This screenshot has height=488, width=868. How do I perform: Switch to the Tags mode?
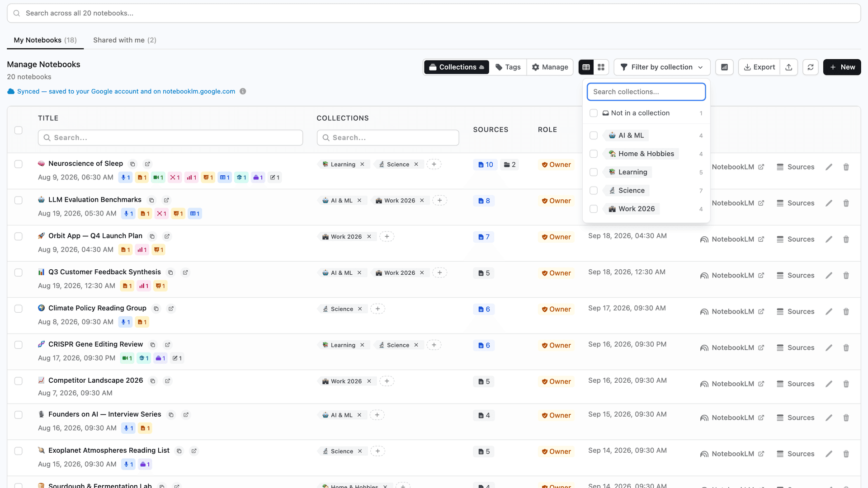tap(508, 67)
